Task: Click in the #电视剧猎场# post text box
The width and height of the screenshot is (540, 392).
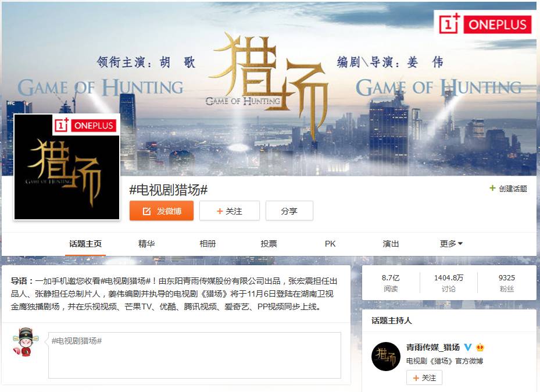Action: [x=195, y=355]
